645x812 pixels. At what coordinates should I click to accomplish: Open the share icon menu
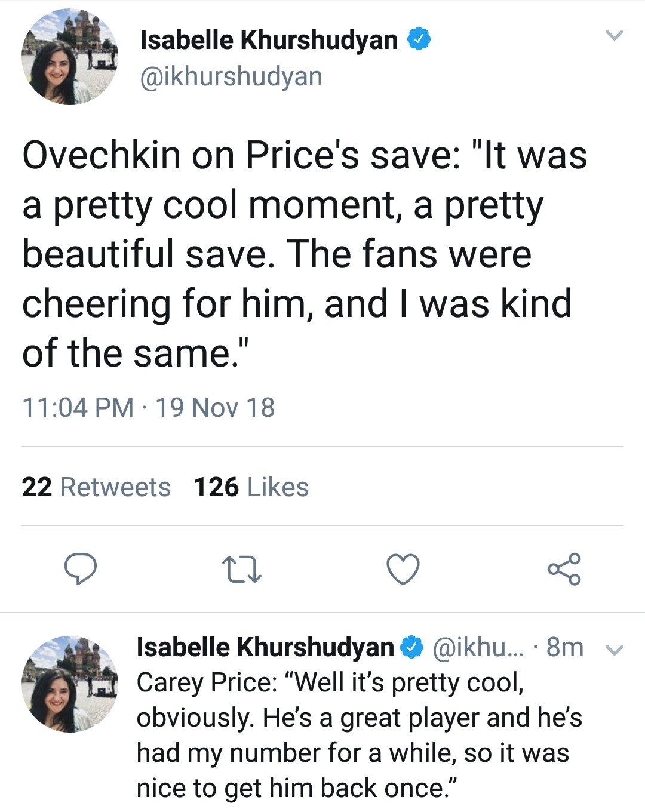point(564,568)
